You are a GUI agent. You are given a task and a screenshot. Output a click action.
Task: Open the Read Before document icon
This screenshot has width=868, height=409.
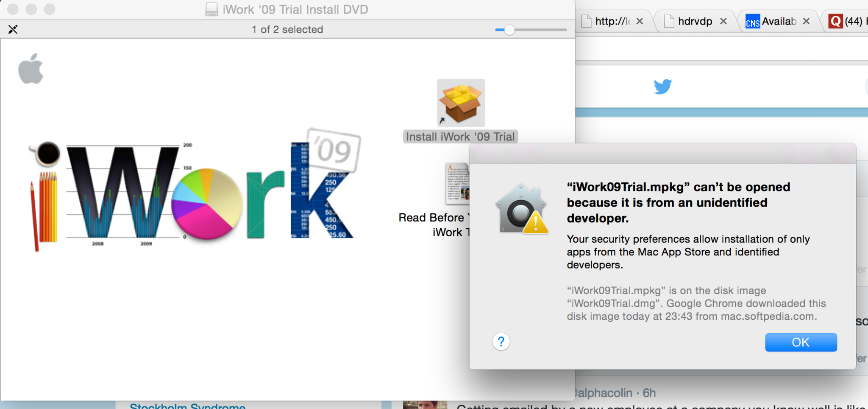click(457, 184)
